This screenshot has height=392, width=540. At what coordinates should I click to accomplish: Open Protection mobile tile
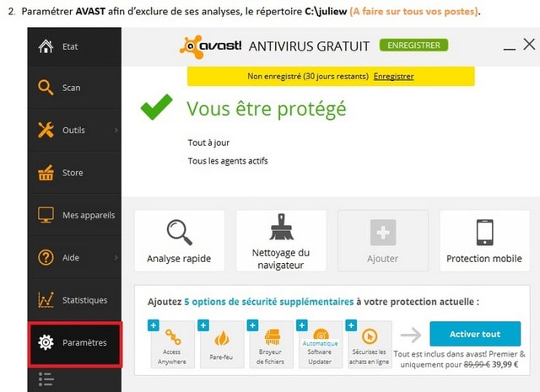click(x=484, y=241)
